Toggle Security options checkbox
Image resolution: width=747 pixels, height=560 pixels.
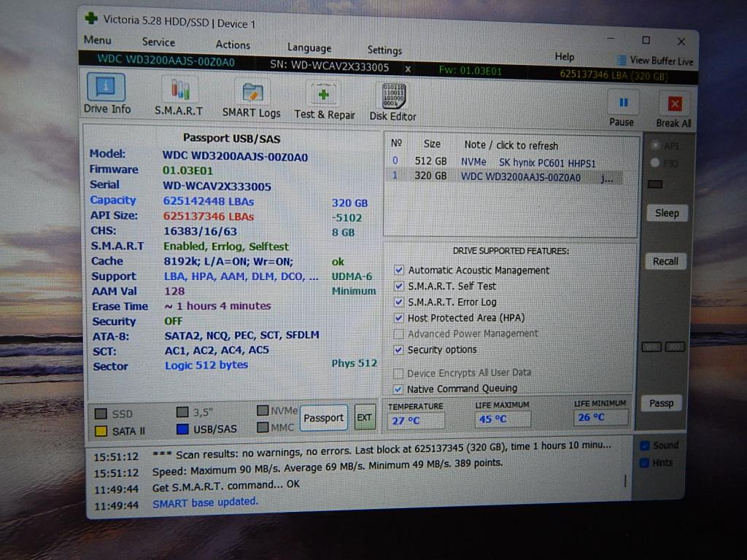coord(398,349)
